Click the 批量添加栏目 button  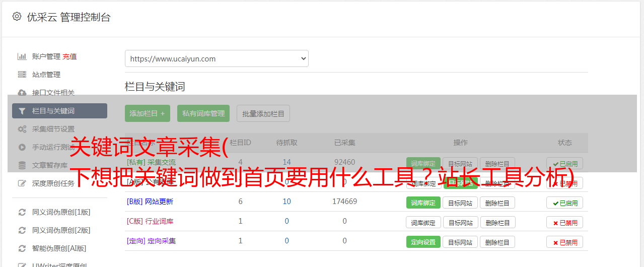click(x=263, y=113)
